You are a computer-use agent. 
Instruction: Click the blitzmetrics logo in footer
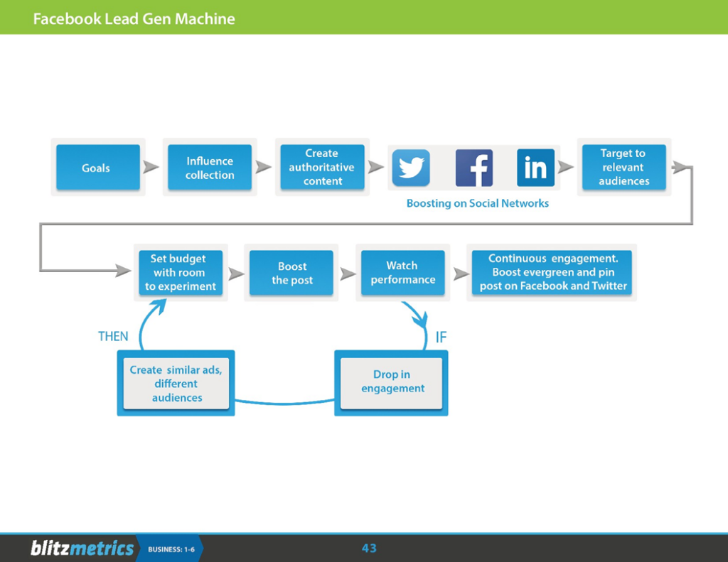82,548
